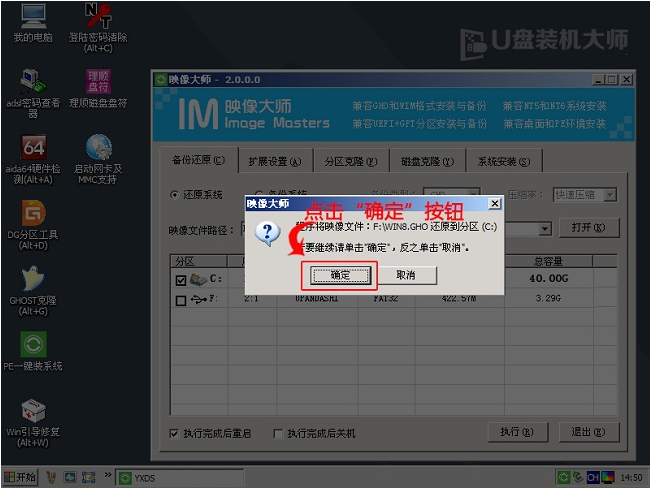
Task: Open the image file path dropdown arrow
Action: click(545, 229)
